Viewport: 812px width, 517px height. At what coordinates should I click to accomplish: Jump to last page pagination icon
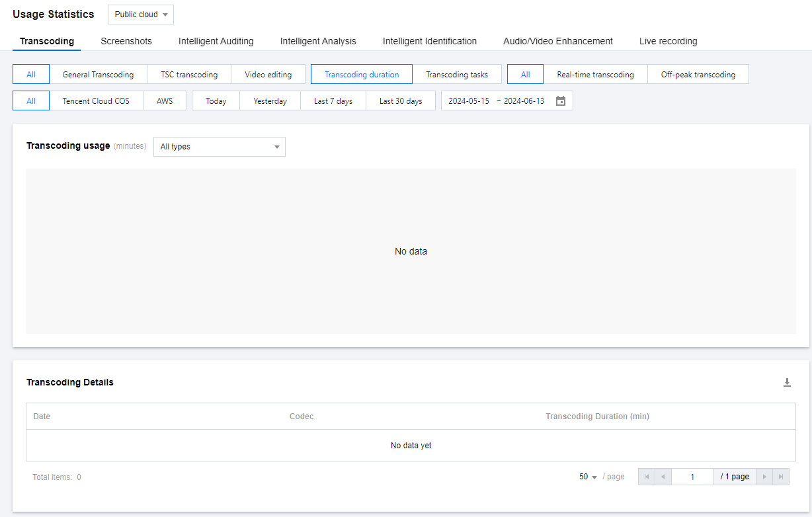point(781,477)
